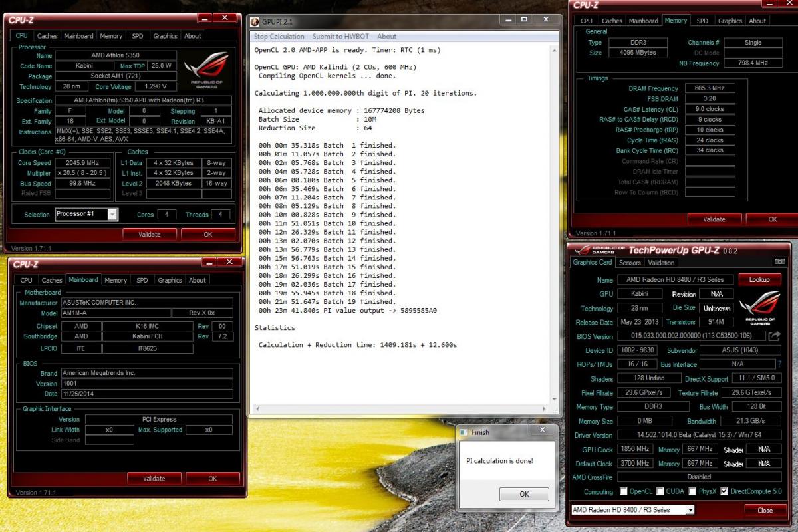Select the Memory tab in the CPU-Z Mainboard window

[116, 281]
